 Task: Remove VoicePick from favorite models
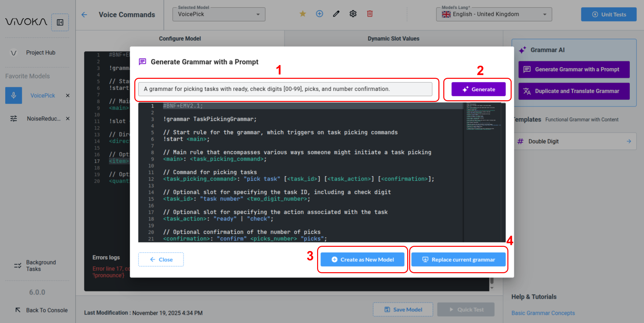68,95
